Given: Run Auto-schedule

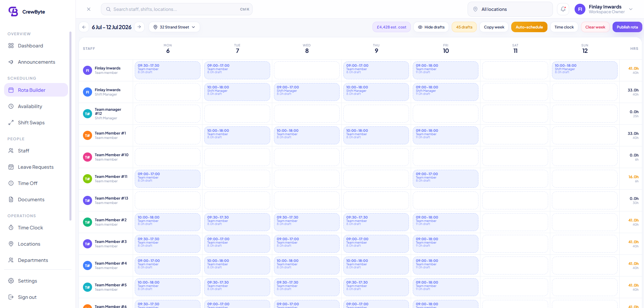Looking at the screenshot, I should click(x=529, y=27).
